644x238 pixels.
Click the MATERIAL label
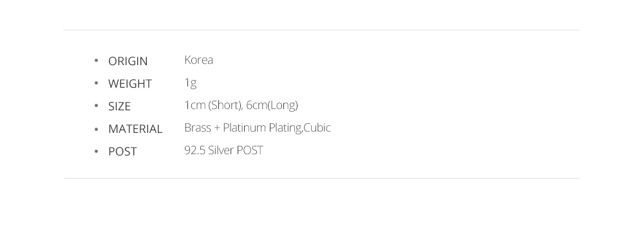pyautogui.click(x=135, y=129)
